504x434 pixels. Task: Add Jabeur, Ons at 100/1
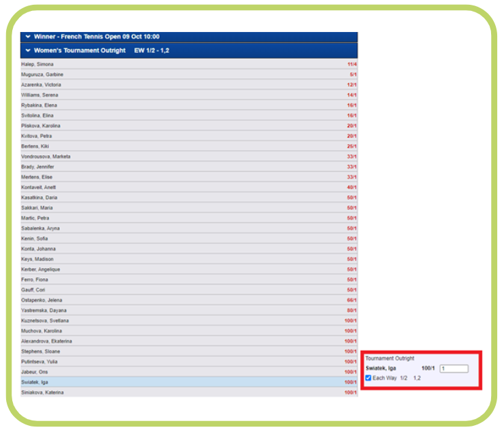click(x=350, y=372)
